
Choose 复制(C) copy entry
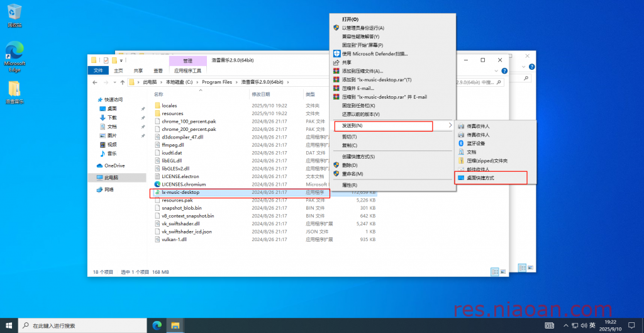[350, 145]
